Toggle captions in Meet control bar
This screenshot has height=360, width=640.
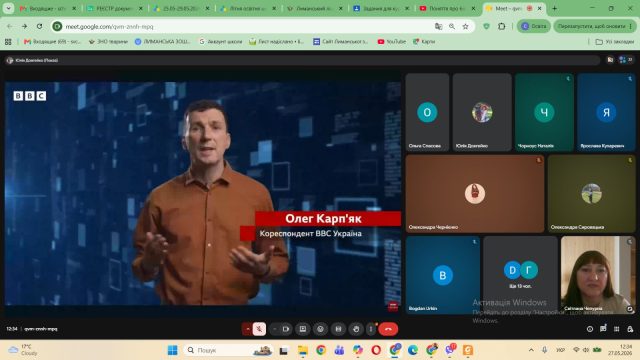coord(338,329)
